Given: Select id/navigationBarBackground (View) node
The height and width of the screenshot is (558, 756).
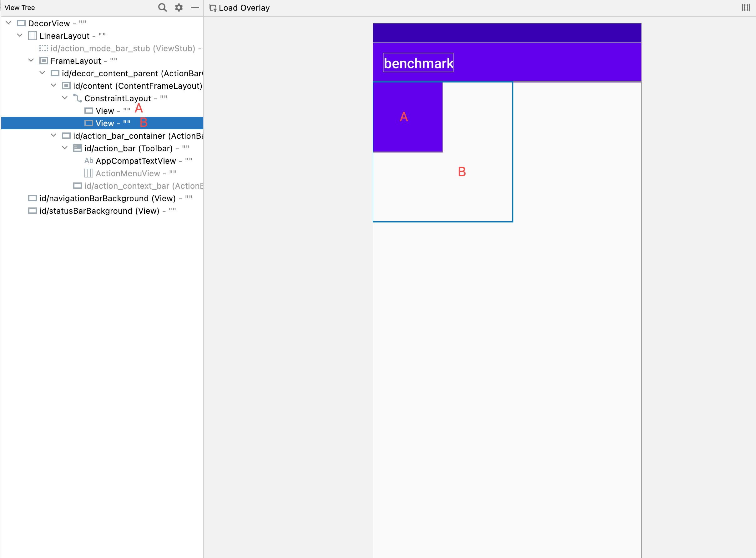Looking at the screenshot, I should [107, 198].
